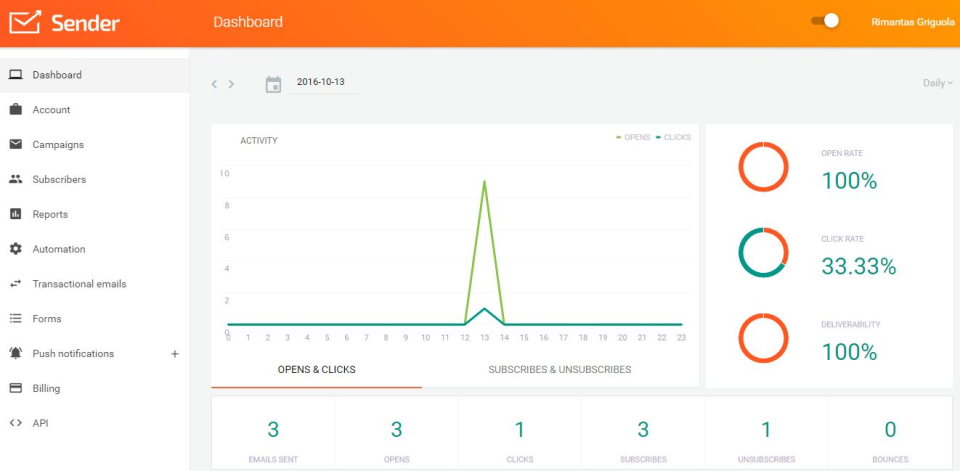Toggle the OPENS series in chart legend
This screenshot has height=471, width=960.
click(x=633, y=137)
